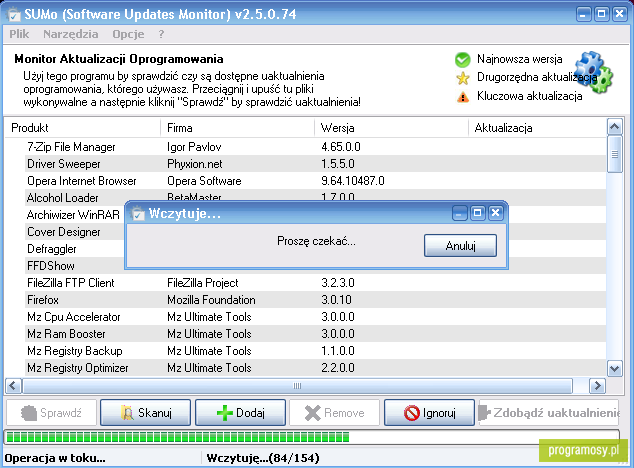Viewport: 634px width, 468px height.
Task: Click version 9.64.10487.0 cell
Action: 353,181
